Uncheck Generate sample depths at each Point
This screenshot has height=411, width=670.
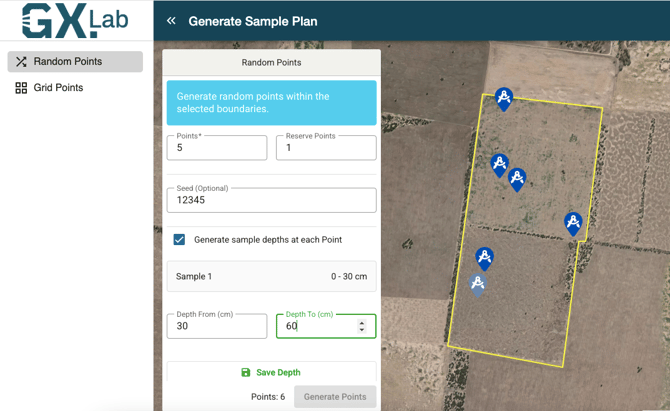tap(179, 240)
